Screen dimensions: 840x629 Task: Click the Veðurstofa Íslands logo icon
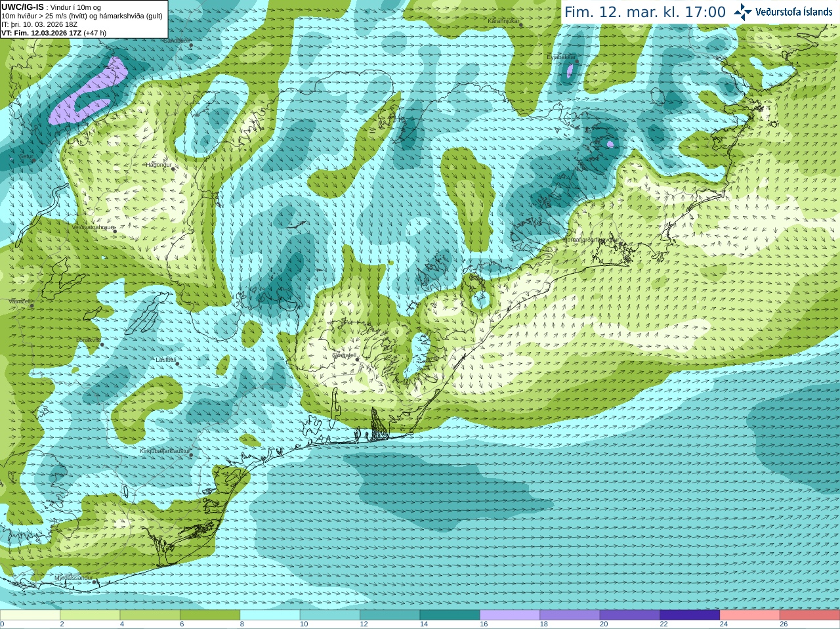click(743, 12)
